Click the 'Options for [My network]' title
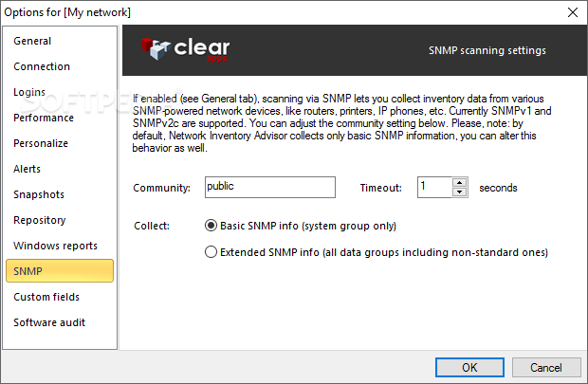 (67, 12)
